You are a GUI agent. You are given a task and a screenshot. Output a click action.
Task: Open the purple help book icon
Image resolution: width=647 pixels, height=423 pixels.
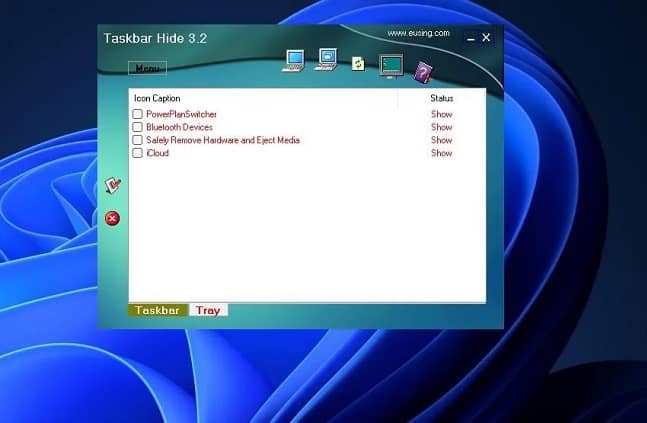tap(423, 73)
